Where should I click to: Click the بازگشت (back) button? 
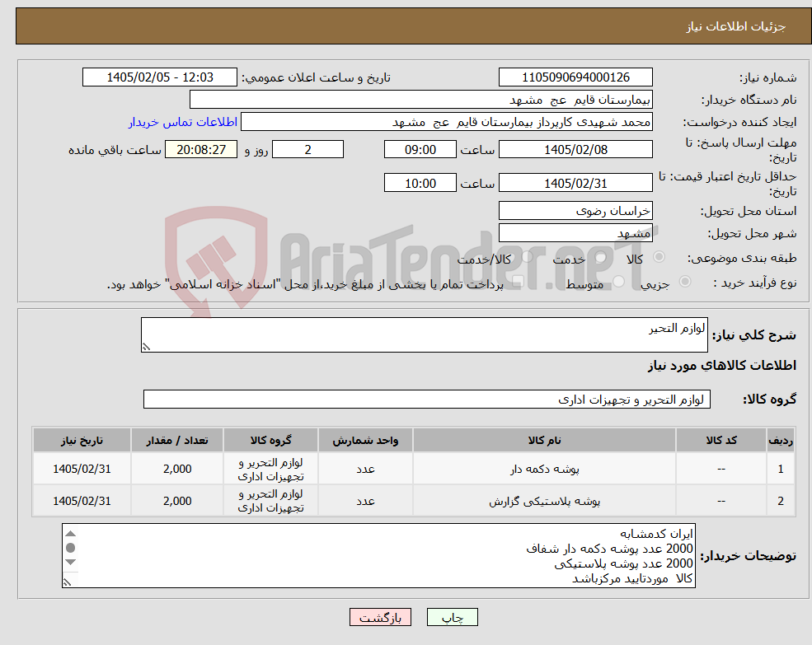380,617
